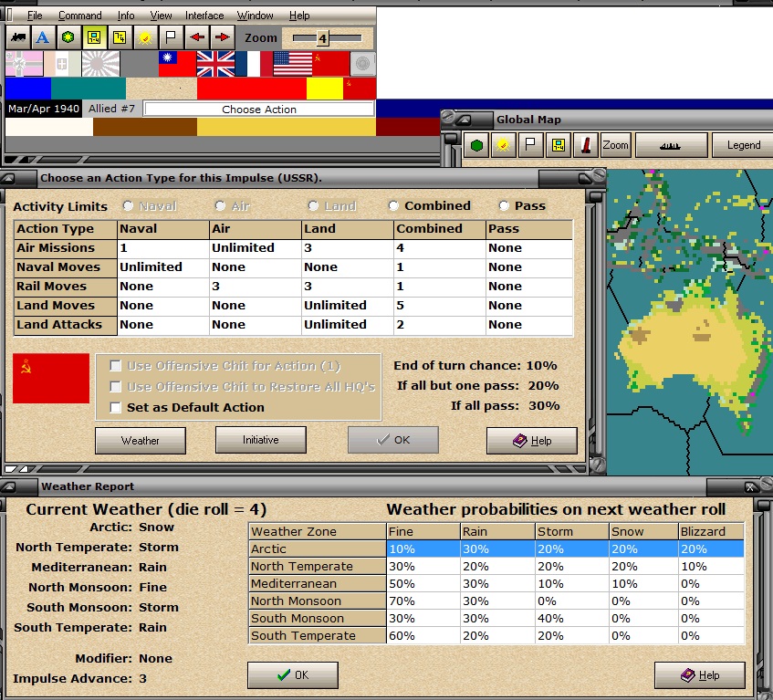Click the ship silhouette button in Global Map
The height and width of the screenshot is (700, 773).
pyautogui.click(x=671, y=145)
